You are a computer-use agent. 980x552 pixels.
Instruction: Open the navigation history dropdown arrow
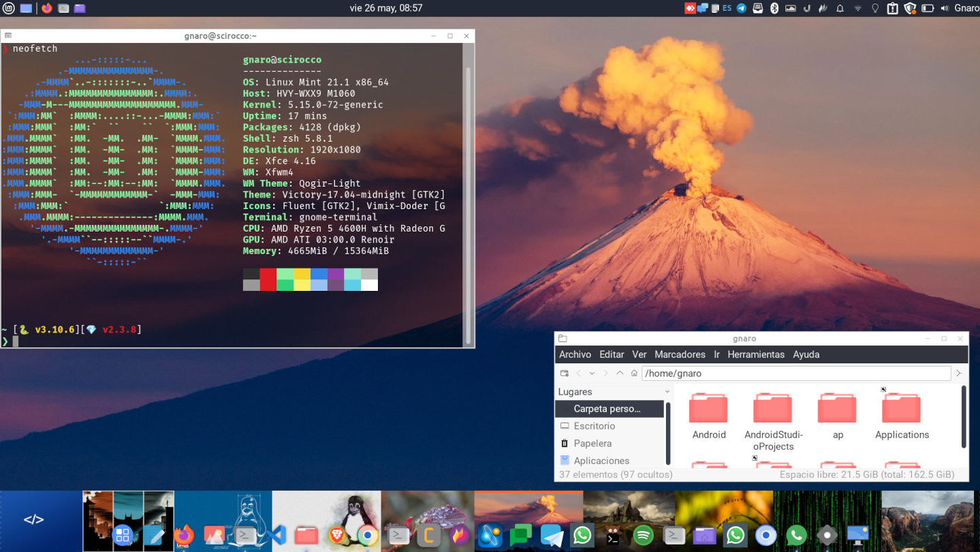592,373
